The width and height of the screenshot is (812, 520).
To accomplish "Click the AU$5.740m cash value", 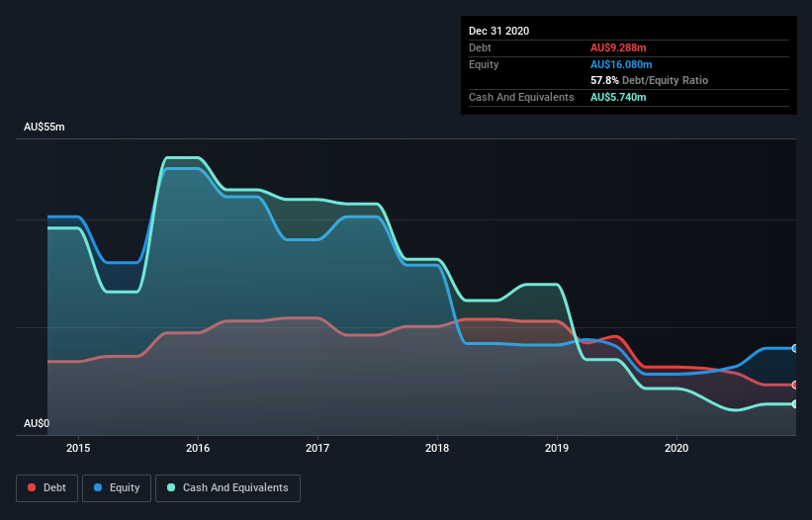I will point(618,97).
